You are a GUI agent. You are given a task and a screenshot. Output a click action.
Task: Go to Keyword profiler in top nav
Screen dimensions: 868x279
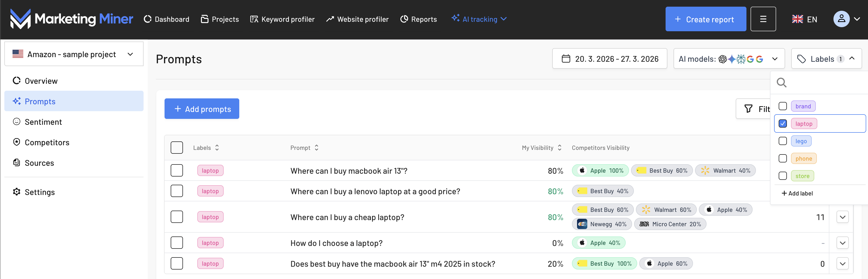click(282, 19)
